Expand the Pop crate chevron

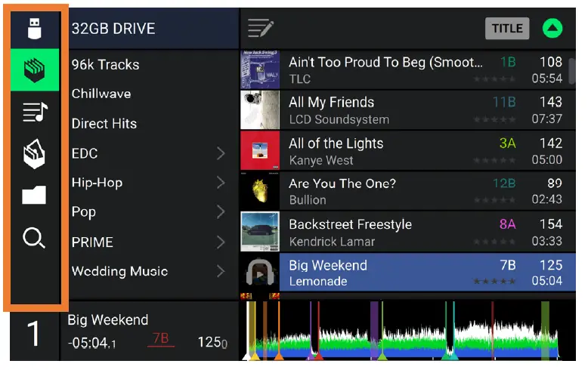(221, 212)
